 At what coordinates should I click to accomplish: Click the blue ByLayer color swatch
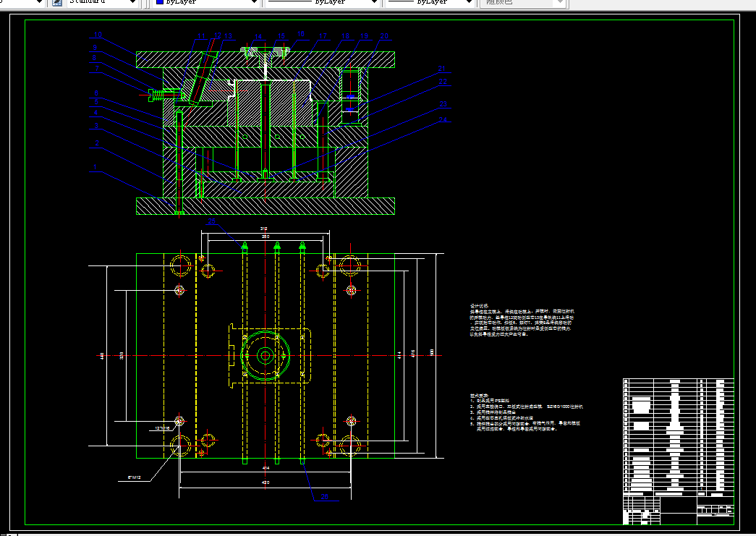160,2
